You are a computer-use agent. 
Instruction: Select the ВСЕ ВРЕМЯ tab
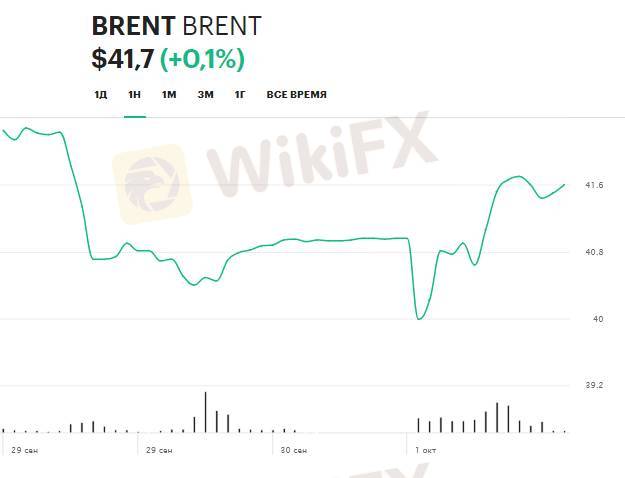(296, 95)
